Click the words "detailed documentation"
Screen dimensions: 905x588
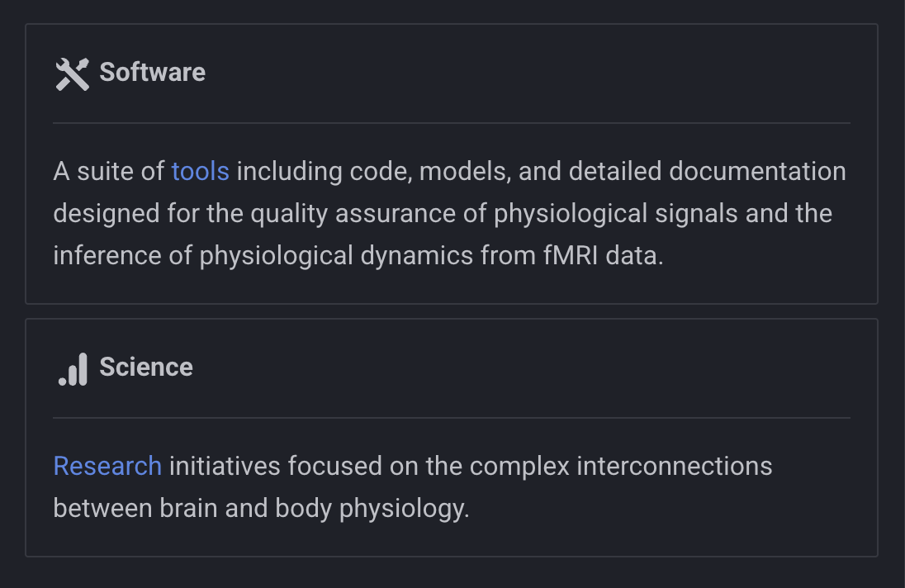(707, 172)
